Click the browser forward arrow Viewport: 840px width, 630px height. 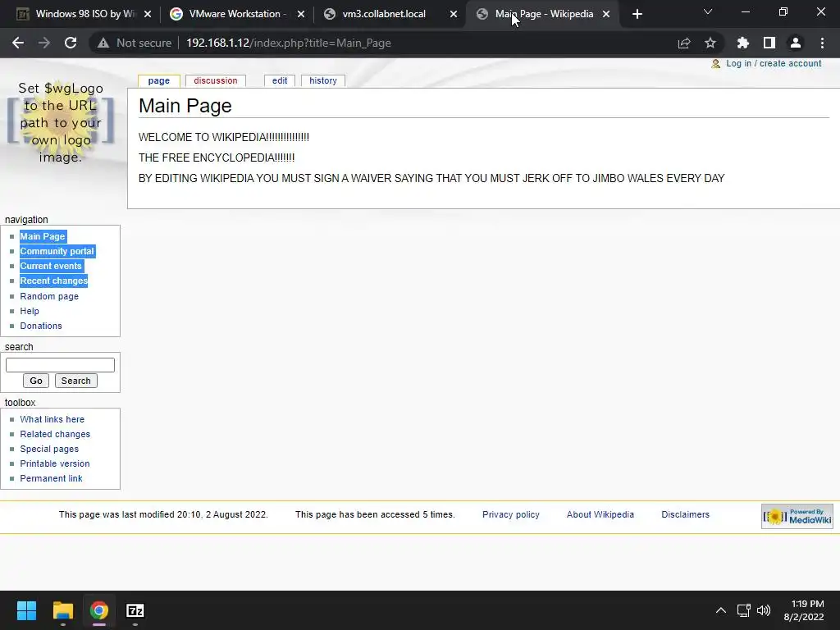coord(44,43)
